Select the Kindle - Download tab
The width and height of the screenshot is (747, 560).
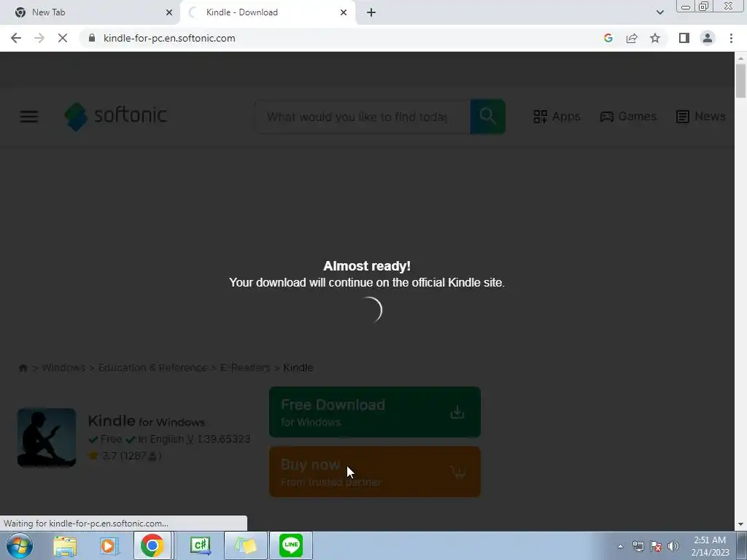click(268, 12)
